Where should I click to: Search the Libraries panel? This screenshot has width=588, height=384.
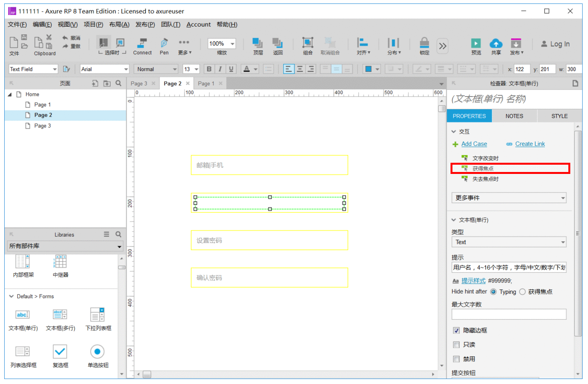click(119, 234)
